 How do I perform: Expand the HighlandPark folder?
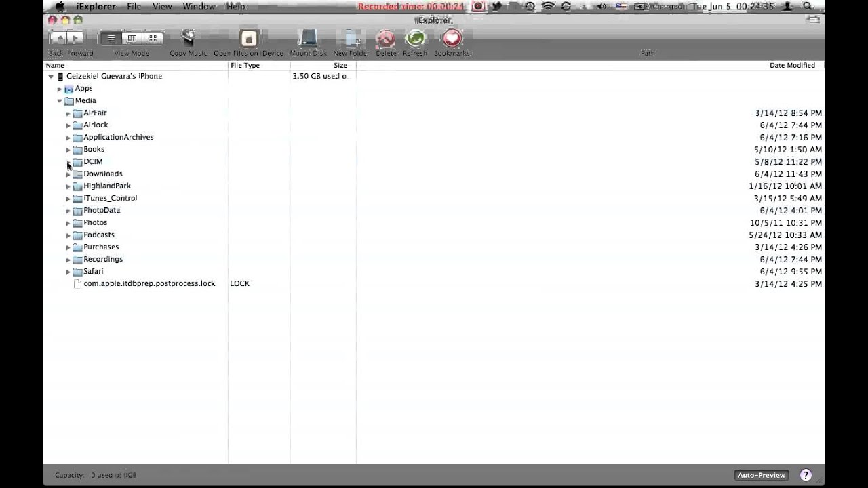coord(68,186)
